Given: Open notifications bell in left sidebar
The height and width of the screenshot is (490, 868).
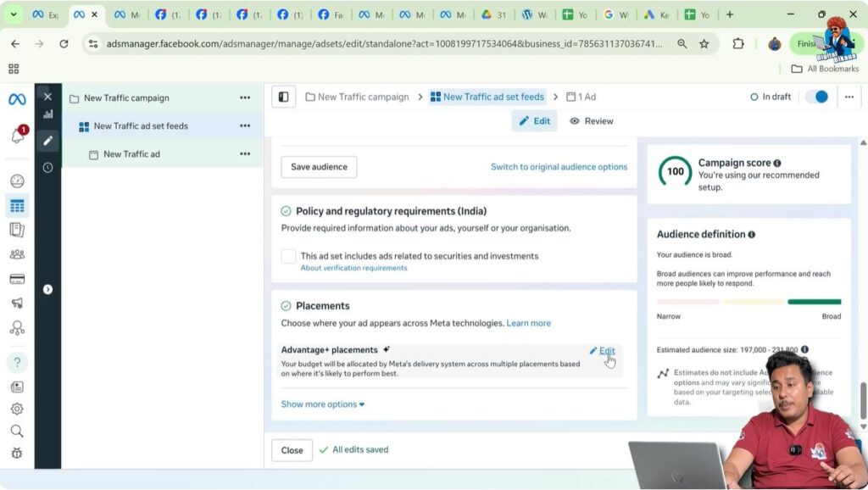Looking at the screenshot, I should point(17,136).
